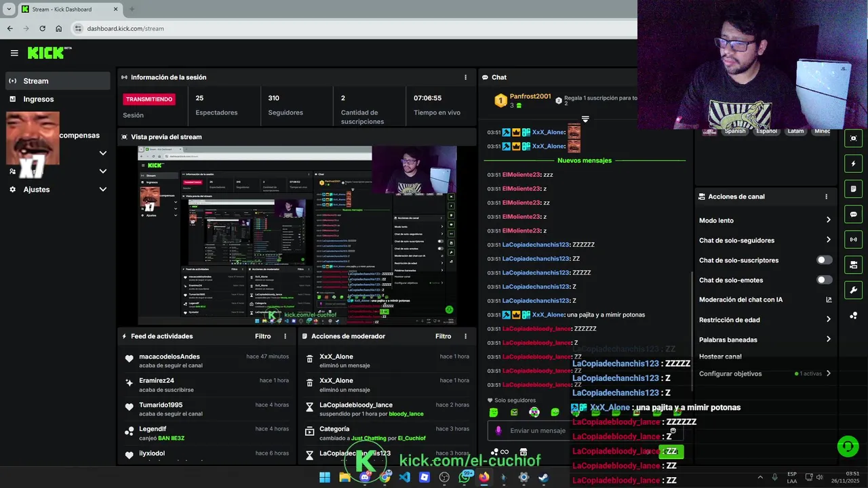868x488 pixels.
Task: Open Acciones de moderador three-dot menu
Action: (465, 336)
